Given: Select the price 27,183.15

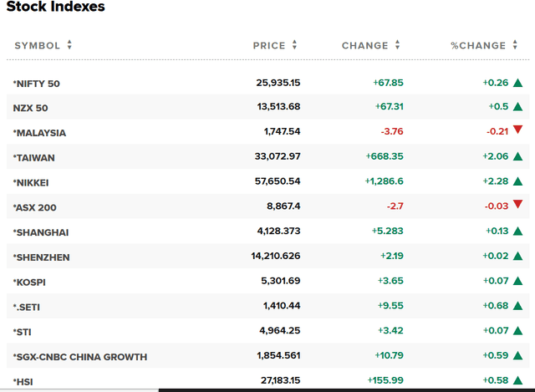Looking at the screenshot, I should (x=281, y=380).
